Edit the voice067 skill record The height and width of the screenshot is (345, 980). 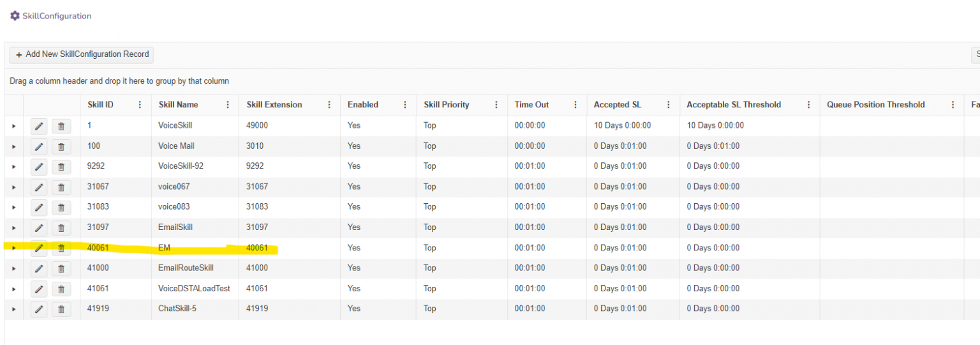(39, 187)
